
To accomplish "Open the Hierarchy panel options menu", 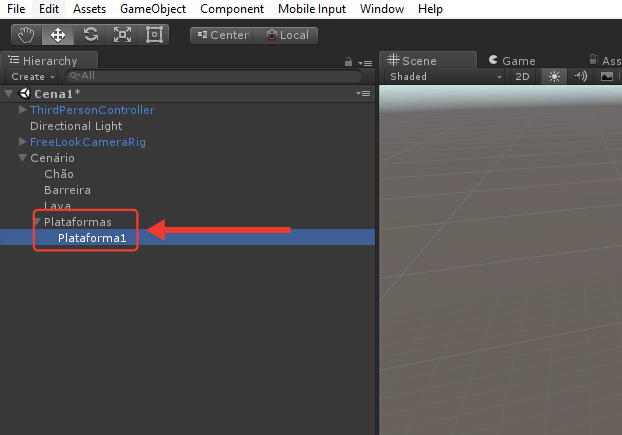I will 365,63.
